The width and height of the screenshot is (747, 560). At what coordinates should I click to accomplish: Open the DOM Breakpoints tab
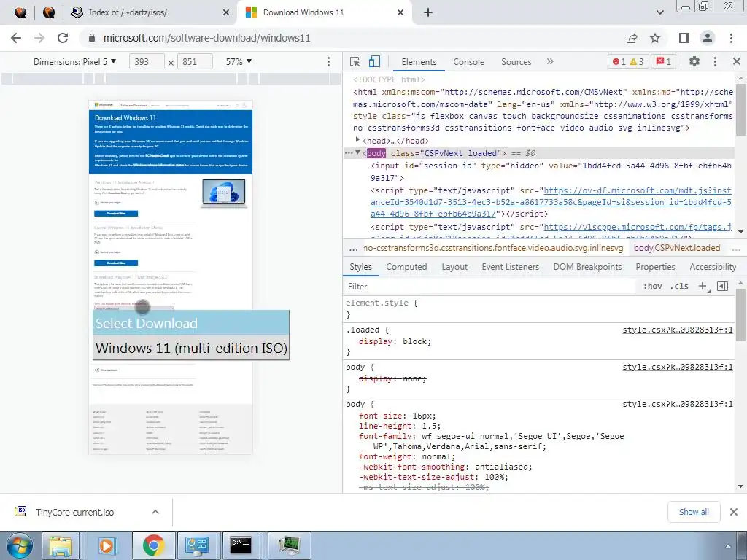click(587, 267)
